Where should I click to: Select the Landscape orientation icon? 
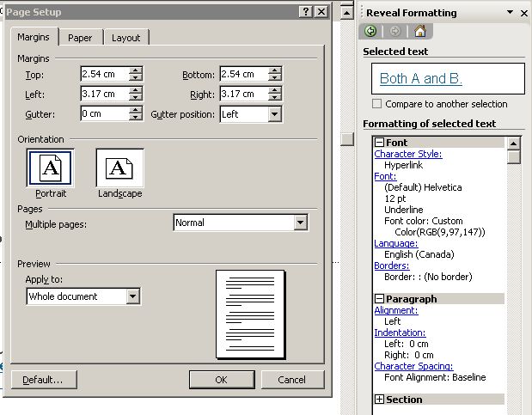119,168
